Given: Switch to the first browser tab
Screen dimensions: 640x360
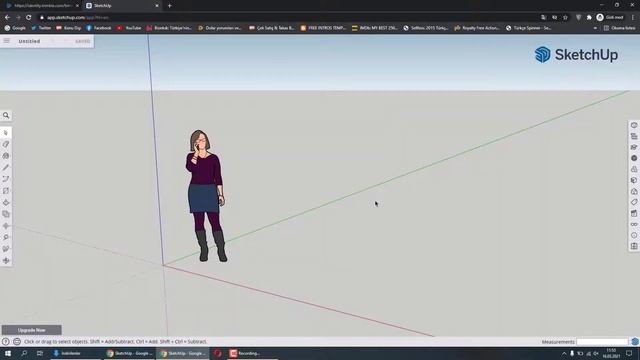Looking at the screenshot, I should [x=42, y=6].
